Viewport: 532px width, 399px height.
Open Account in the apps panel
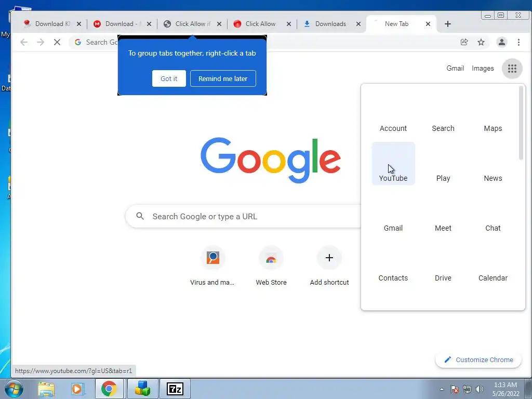click(x=393, y=115)
